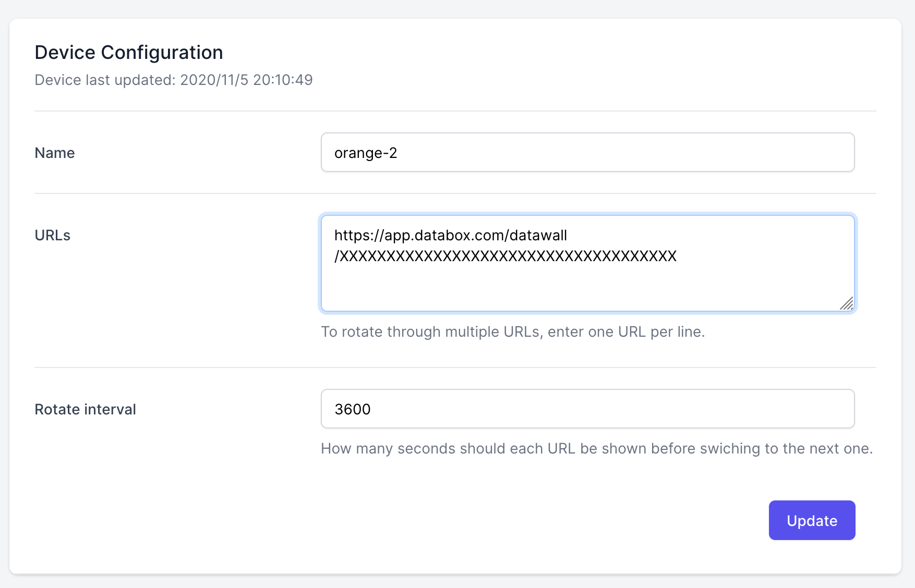Click the Rotate interval label
Screen dimensions: 915x588
[85, 409]
